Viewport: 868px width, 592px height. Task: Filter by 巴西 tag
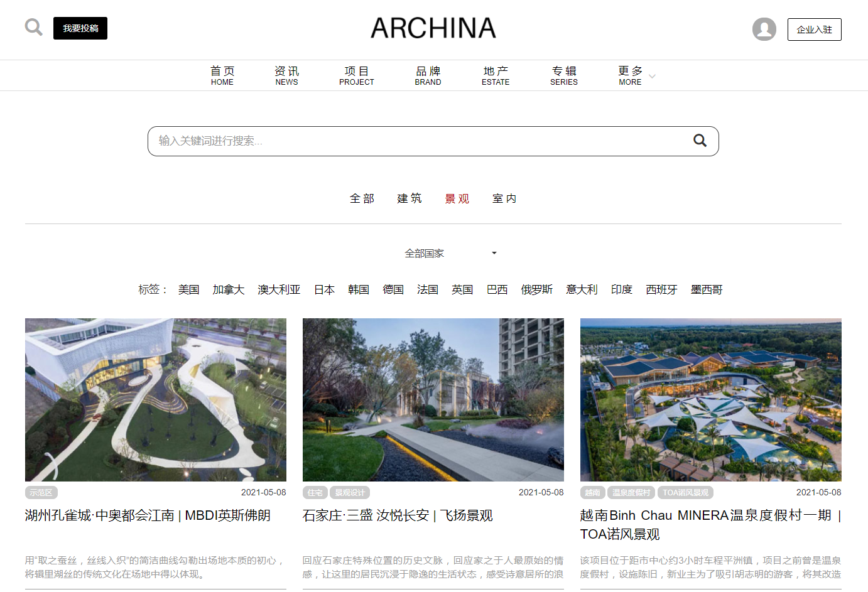click(497, 289)
